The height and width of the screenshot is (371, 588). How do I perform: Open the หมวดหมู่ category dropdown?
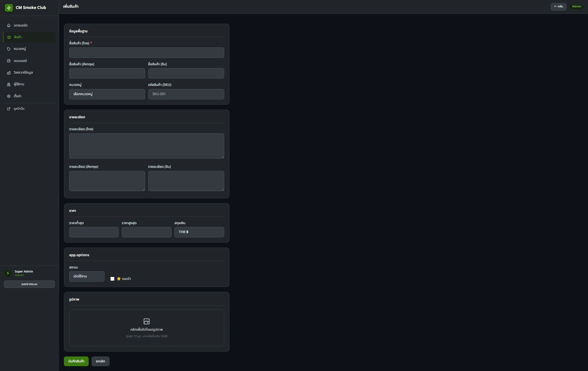pos(107,94)
